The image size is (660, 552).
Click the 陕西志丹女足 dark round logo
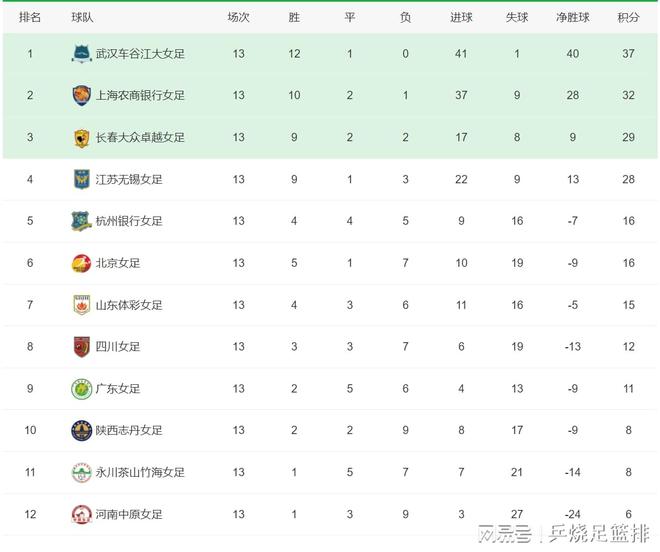82,430
